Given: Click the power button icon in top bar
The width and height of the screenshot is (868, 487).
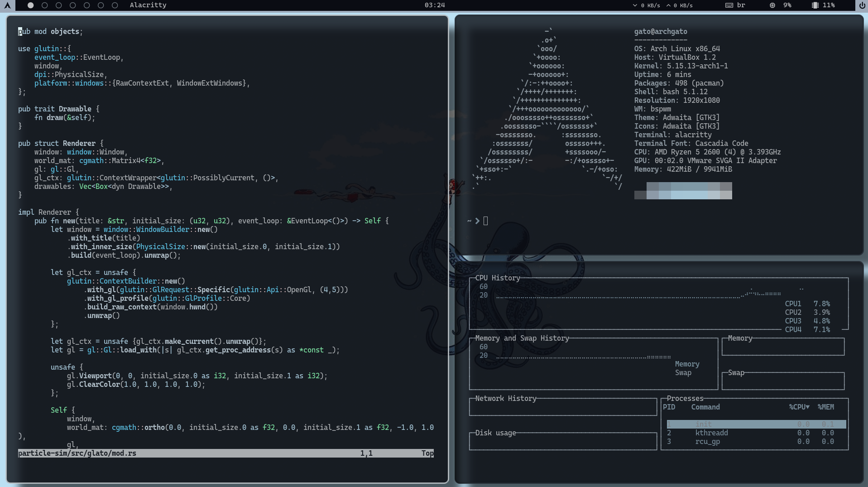Looking at the screenshot, I should tap(862, 5).
